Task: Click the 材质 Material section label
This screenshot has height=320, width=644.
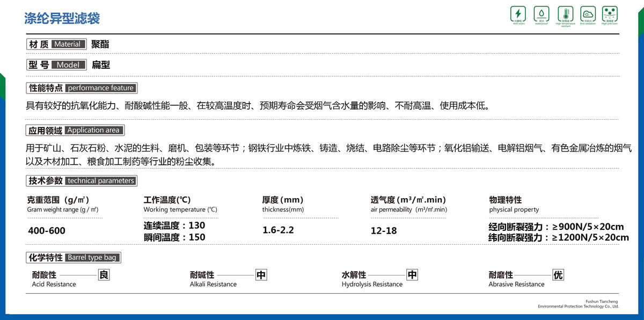Action: [56, 45]
